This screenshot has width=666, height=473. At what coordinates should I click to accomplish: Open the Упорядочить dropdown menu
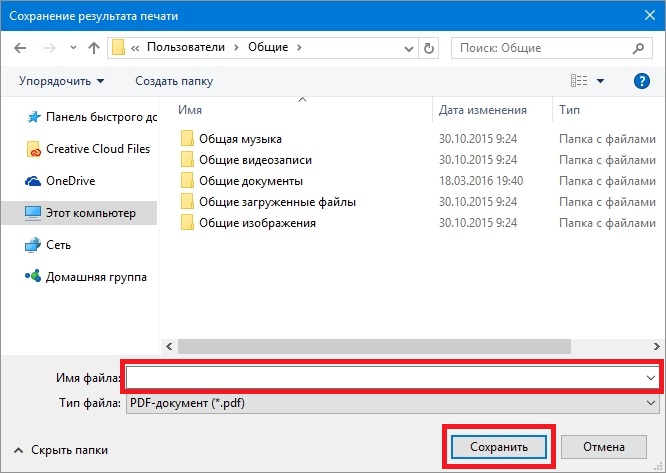[x=61, y=81]
